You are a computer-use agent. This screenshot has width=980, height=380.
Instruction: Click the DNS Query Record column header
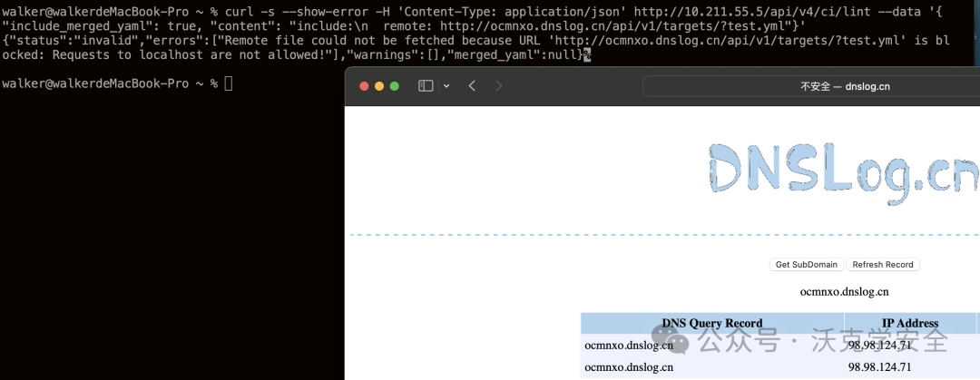click(x=712, y=323)
